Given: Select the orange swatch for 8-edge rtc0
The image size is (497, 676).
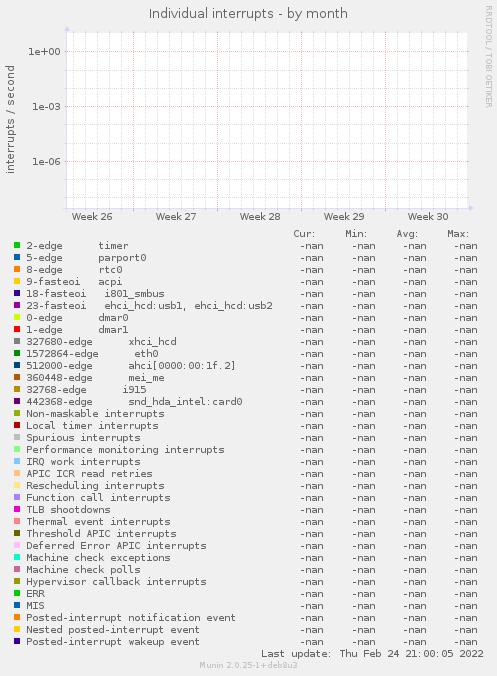Looking at the screenshot, I should tap(17, 269).
